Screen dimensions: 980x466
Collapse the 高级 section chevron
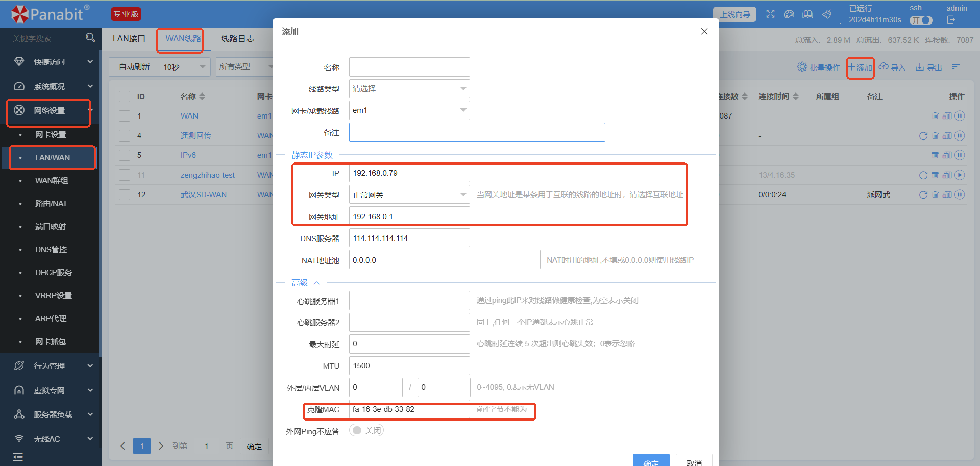tap(317, 283)
